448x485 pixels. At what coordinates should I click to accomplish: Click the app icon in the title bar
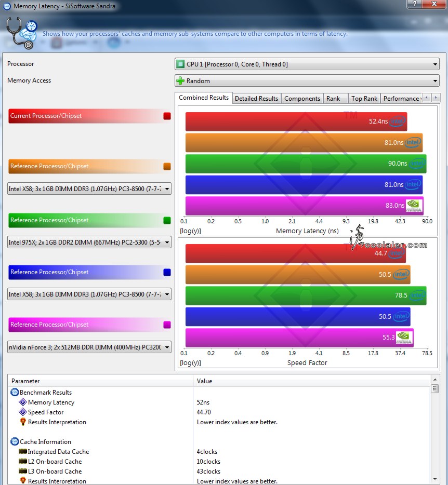click(x=7, y=6)
